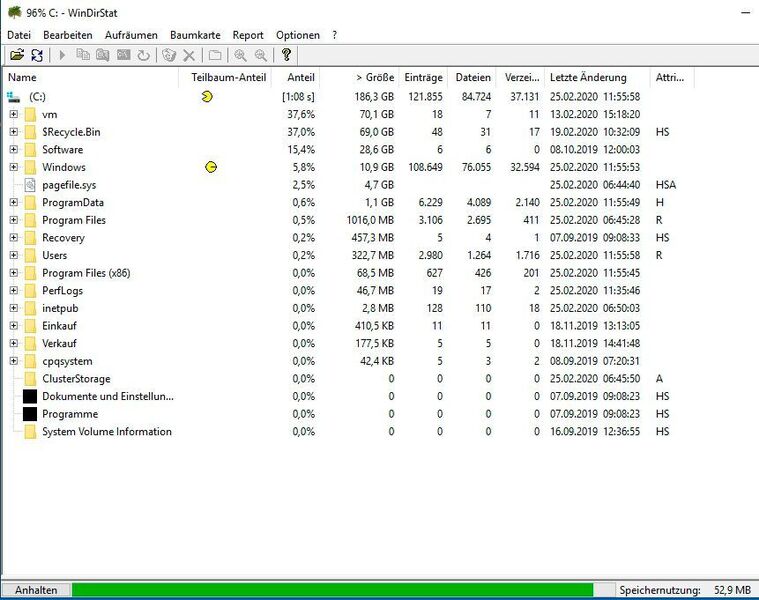Sort by the Einträge column header
This screenshot has width=759, height=600.
pyautogui.click(x=424, y=77)
